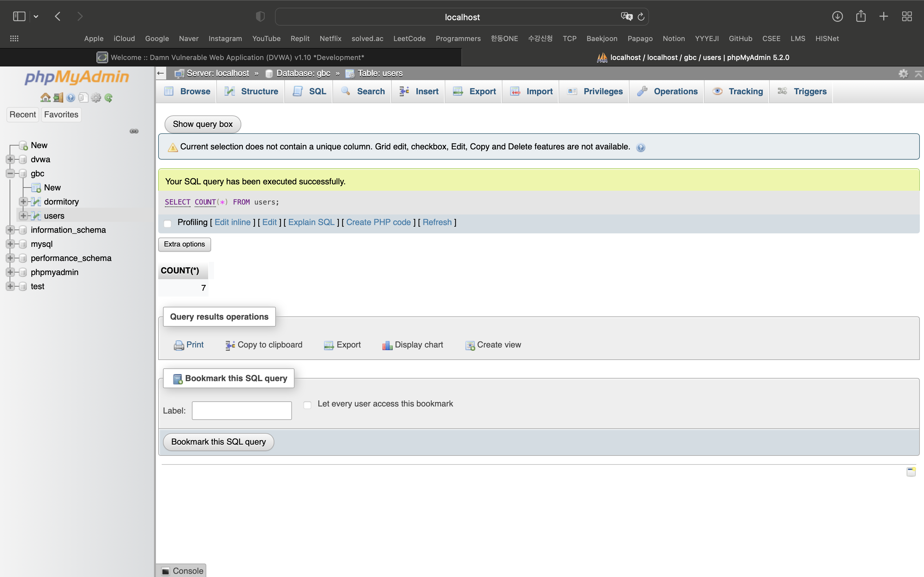Click the log out door icon

tap(58, 98)
